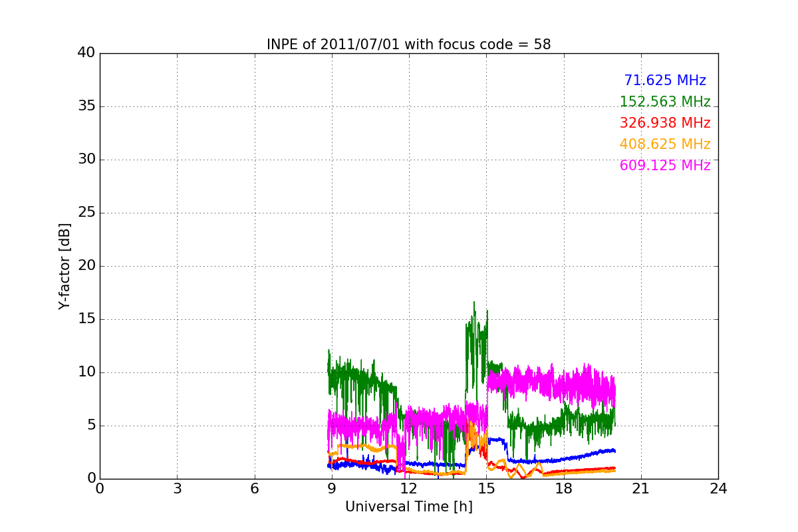Click the x-axis tick label 18
Image resolution: width=798 pixels, height=532 pixels.
tap(564, 489)
